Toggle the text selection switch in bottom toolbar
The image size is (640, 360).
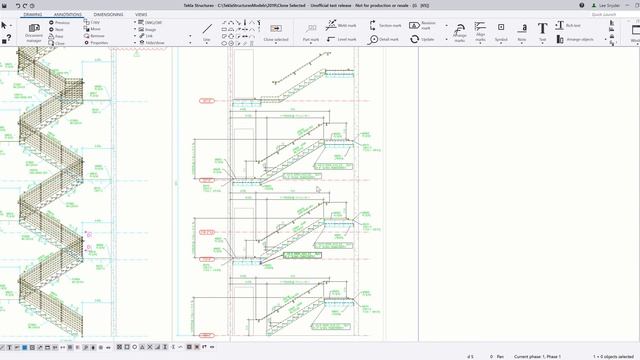point(9,347)
